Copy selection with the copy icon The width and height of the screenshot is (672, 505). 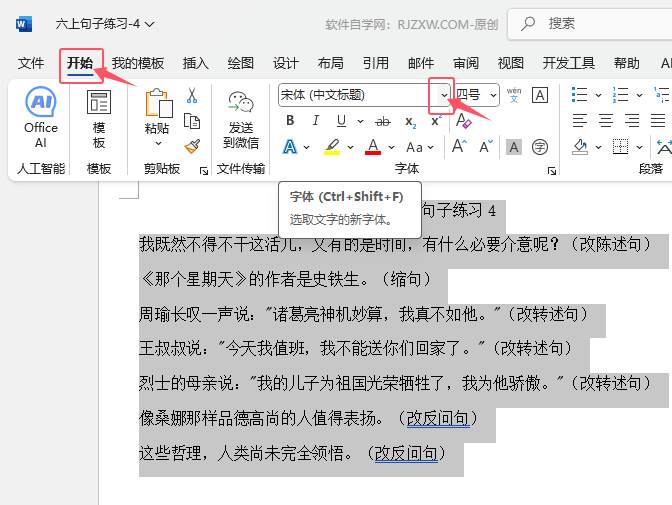point(192,121)
